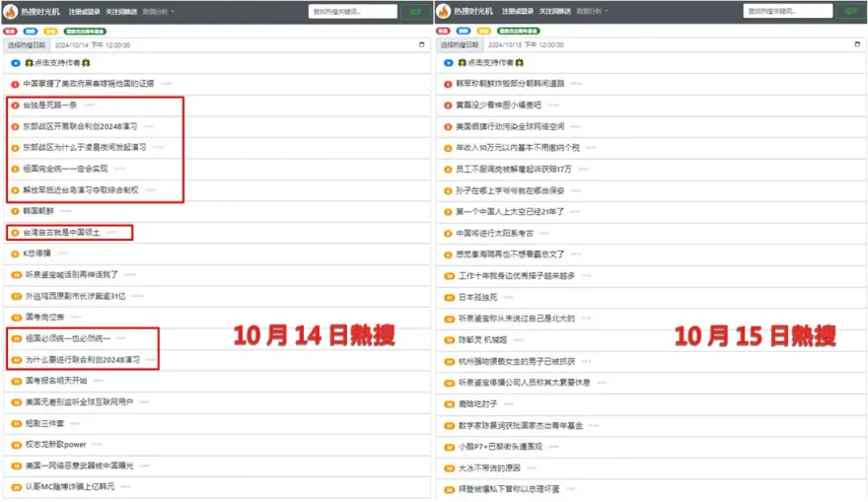Click the yellow tag badge in left panel
This screenshot has height=502, width=868.
(x=50, y=31)
